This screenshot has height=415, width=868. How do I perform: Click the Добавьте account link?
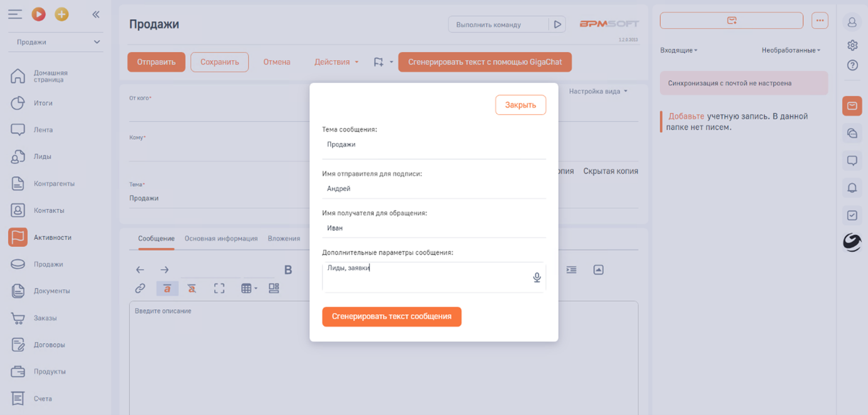tap(686, 117)
